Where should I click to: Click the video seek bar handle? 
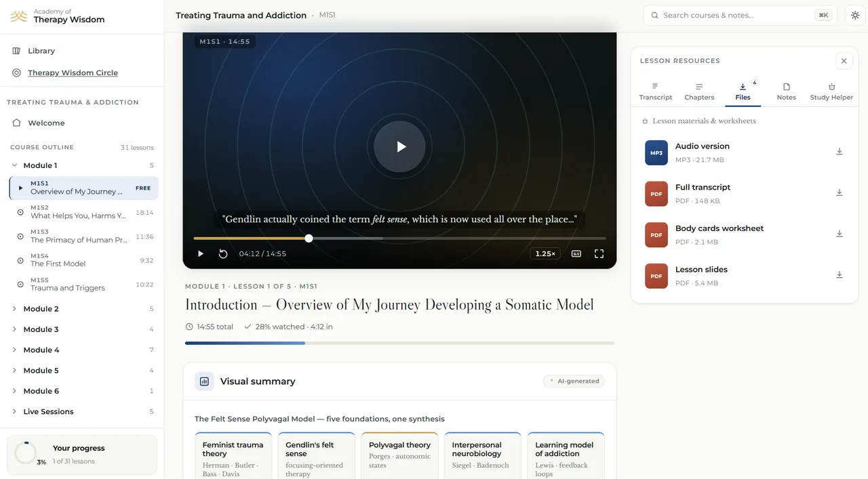309,238
